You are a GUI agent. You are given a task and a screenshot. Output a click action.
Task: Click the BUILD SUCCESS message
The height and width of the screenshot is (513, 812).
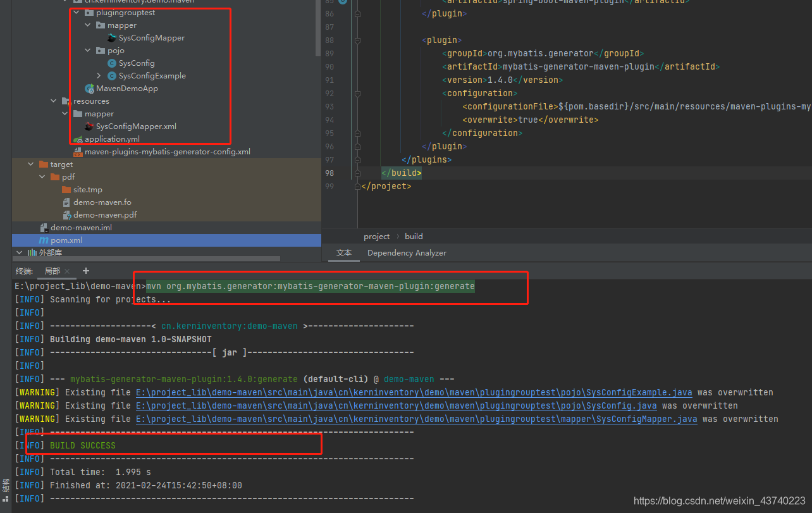click(83, 445)
